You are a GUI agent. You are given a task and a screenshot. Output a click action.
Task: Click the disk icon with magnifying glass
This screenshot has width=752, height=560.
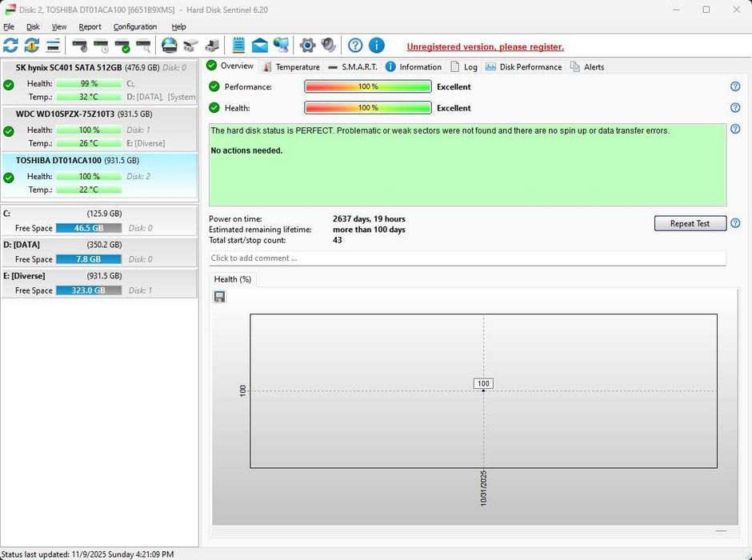coord(143,46)
